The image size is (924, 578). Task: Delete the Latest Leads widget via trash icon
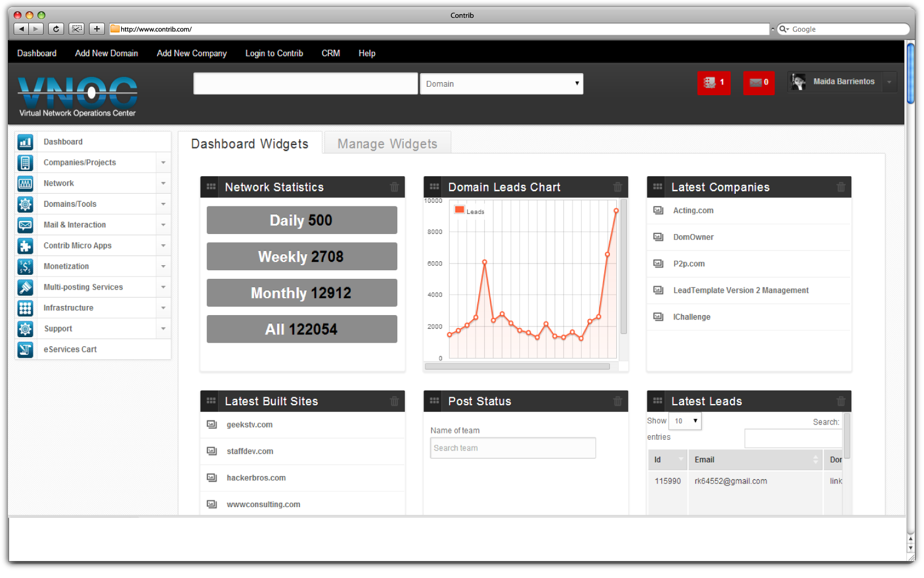tap(841, 401)
